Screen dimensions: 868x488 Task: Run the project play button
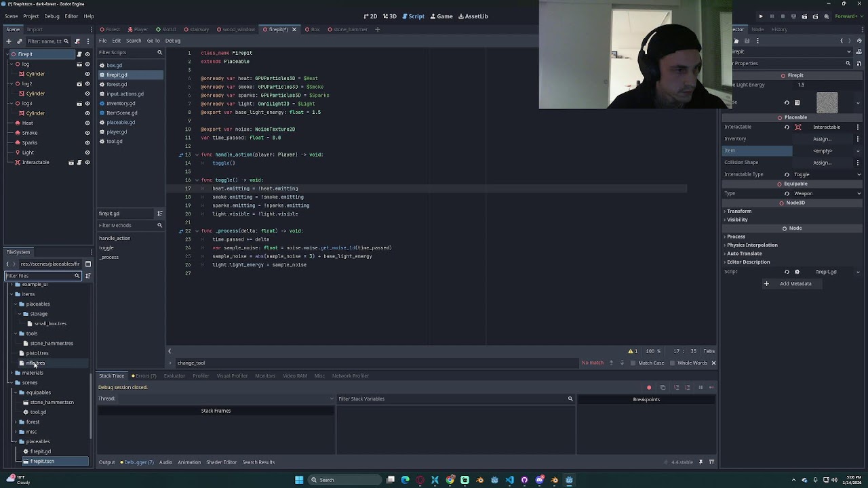760,16
